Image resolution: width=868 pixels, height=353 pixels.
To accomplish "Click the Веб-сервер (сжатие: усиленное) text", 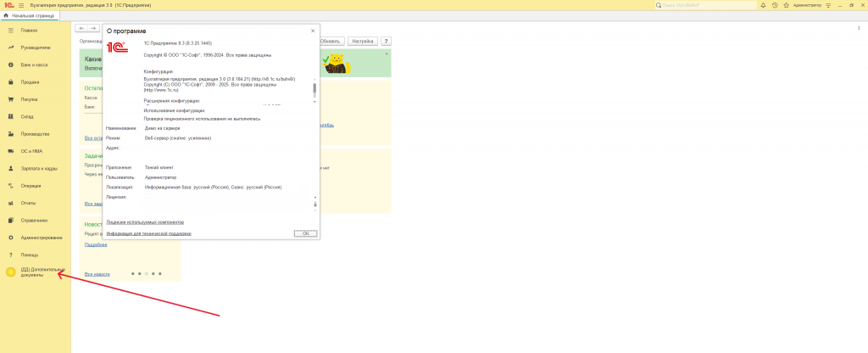I will point(178,138).
